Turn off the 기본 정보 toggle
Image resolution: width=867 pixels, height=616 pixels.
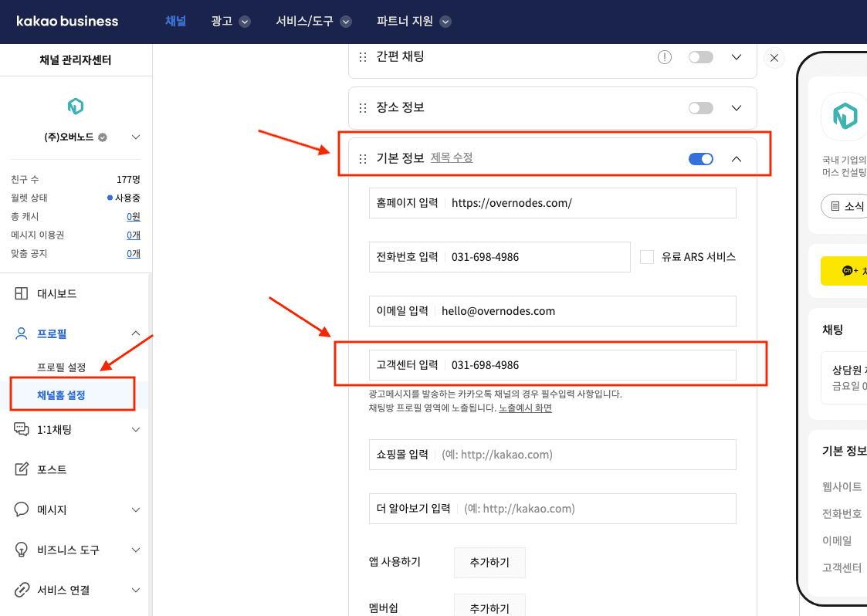[x=700, y=159]
